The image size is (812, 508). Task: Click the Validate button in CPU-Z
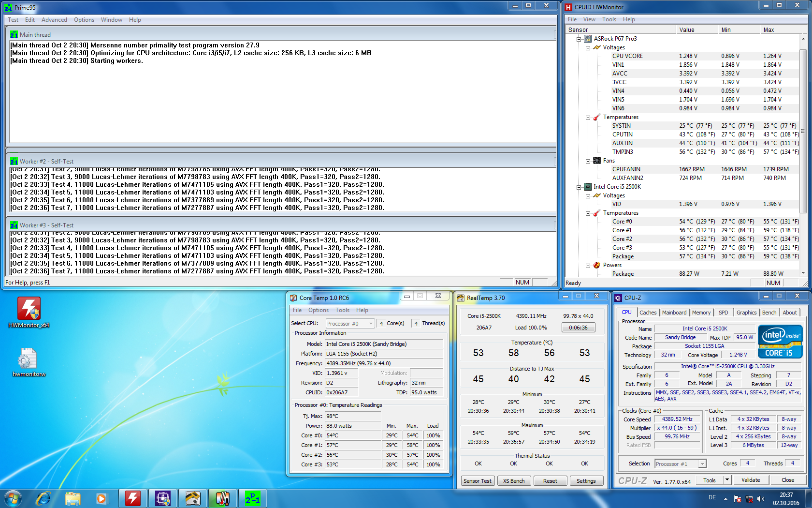point(751,480)
